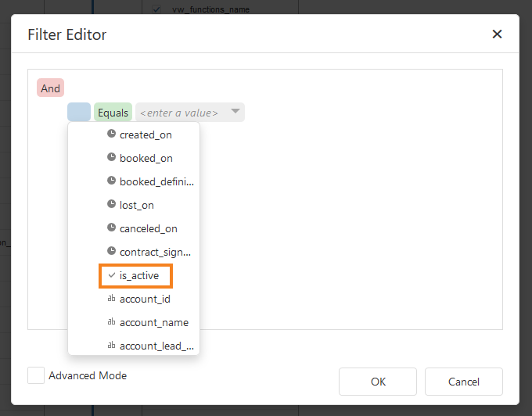Viewport: 532px width, 416px height.
Task: Select the account_name field
Action: point(134,322)
